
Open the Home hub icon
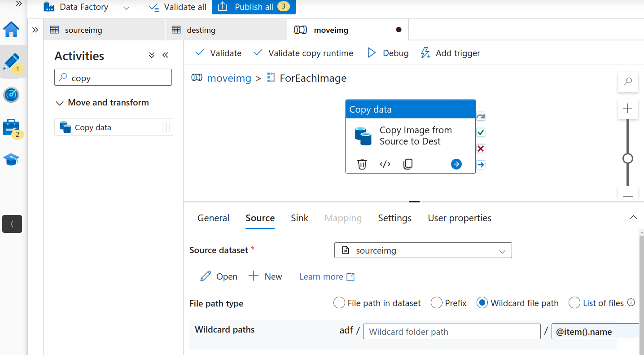[12, 30]
